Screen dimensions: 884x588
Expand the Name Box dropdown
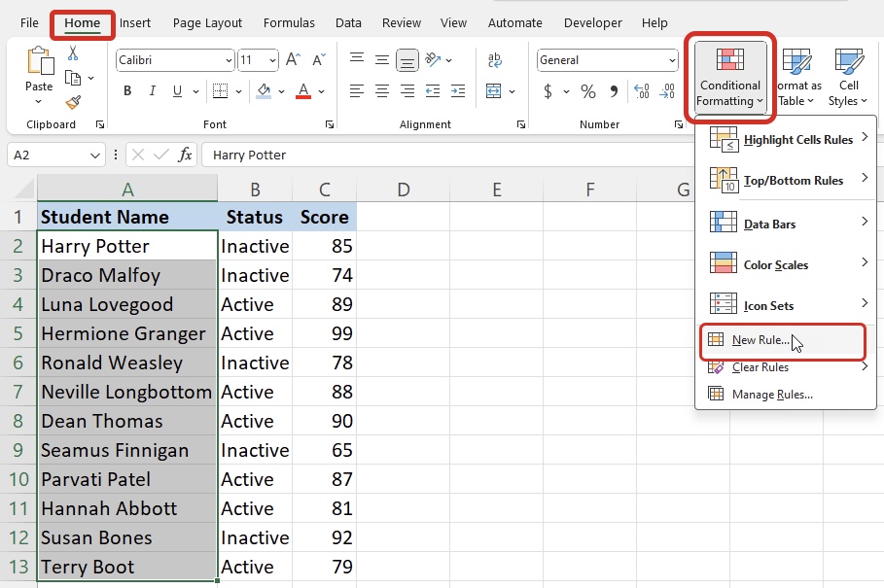pyautogui.click(x=94, y=156)
